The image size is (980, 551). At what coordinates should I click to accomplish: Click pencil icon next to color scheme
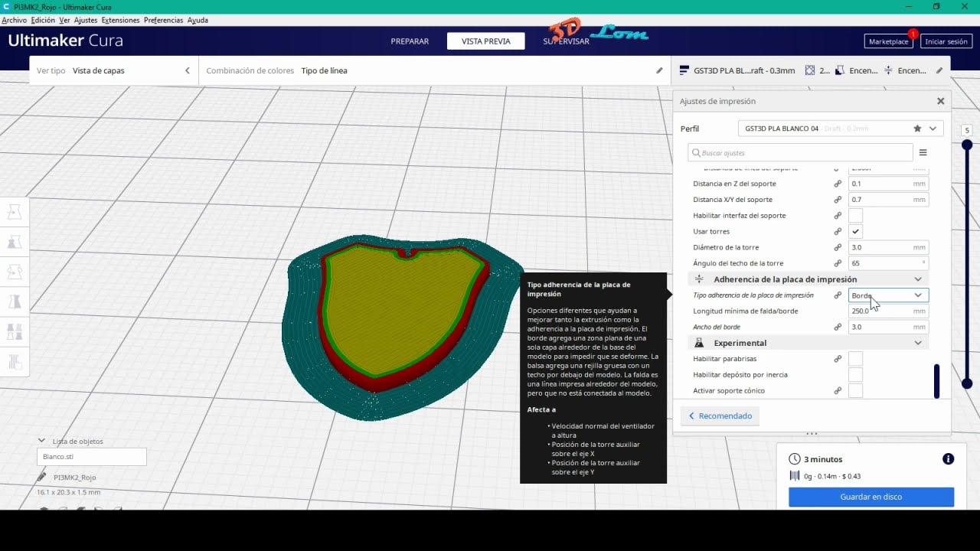(x=659, y=70)
